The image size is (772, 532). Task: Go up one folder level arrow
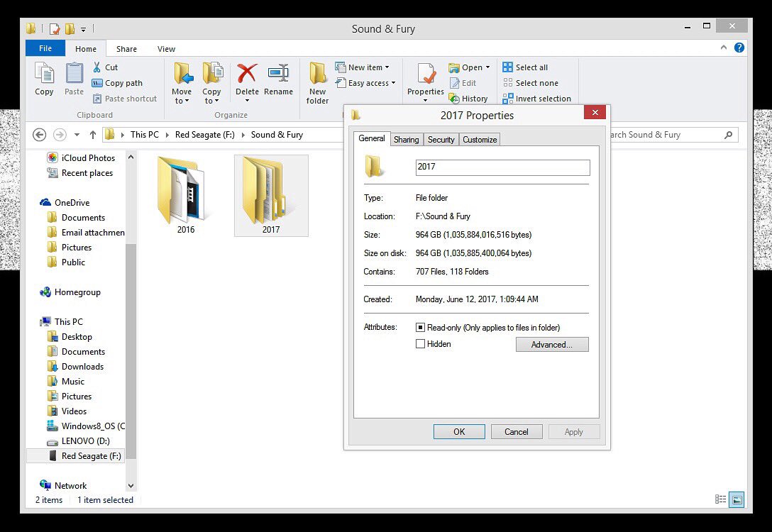pos(92,134)
